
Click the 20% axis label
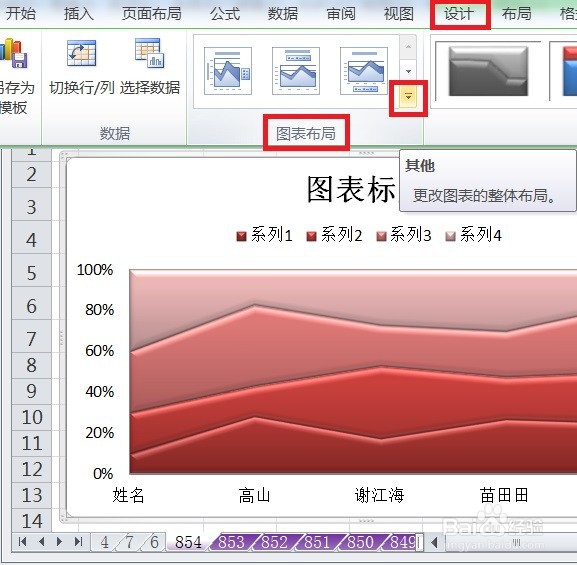pyautogui.click(x=99, y=432)
